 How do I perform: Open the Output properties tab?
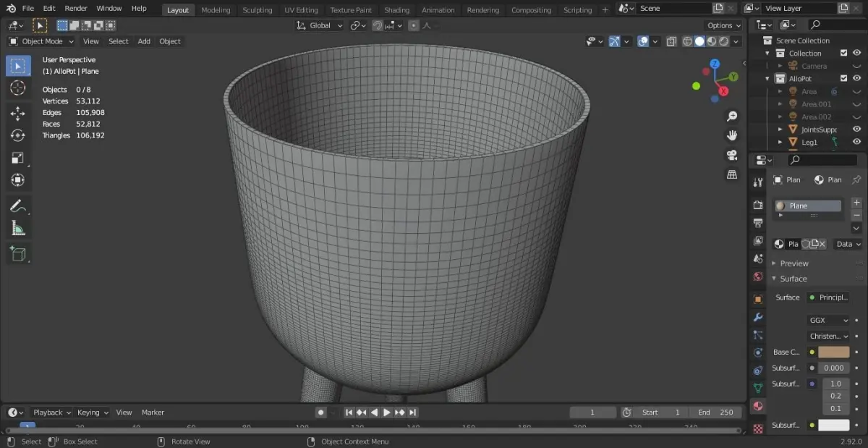tap(758, 223)
